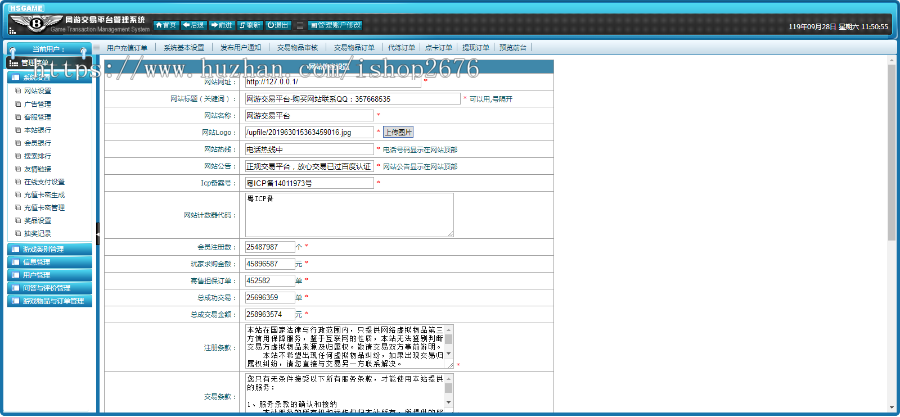Screen dimensions: 900x417
Task: Click the 网站网址 URL input field
Action: pyautogui.click(x=331, y=82)
